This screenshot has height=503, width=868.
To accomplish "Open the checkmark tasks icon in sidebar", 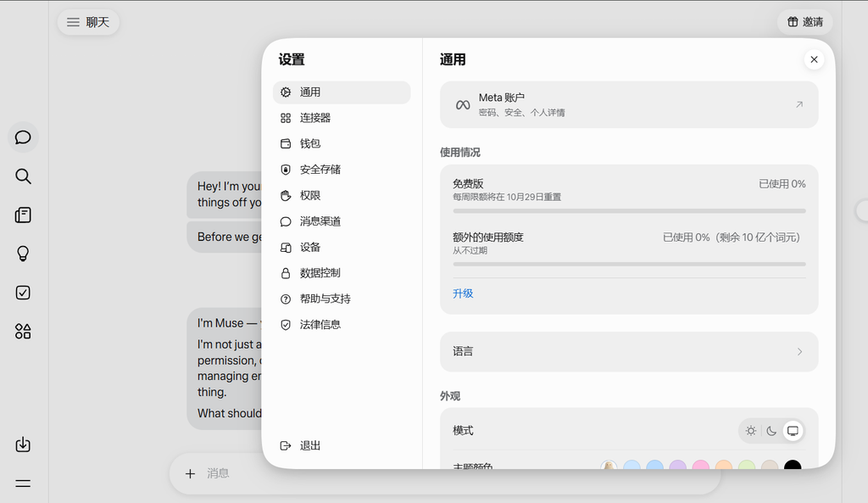I will coord(23,293).
